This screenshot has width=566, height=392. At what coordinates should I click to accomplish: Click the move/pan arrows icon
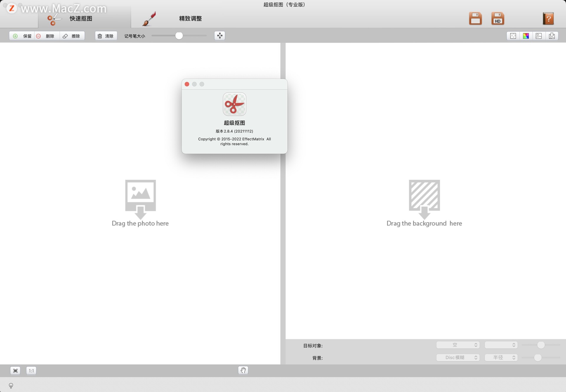click(x=220, y=36)
